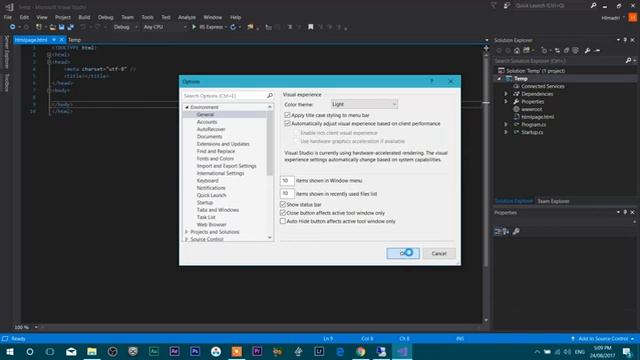This screenshot has height=360, width=640.
Task: Click the notifications flag icon in title bar
Action: 494,6
